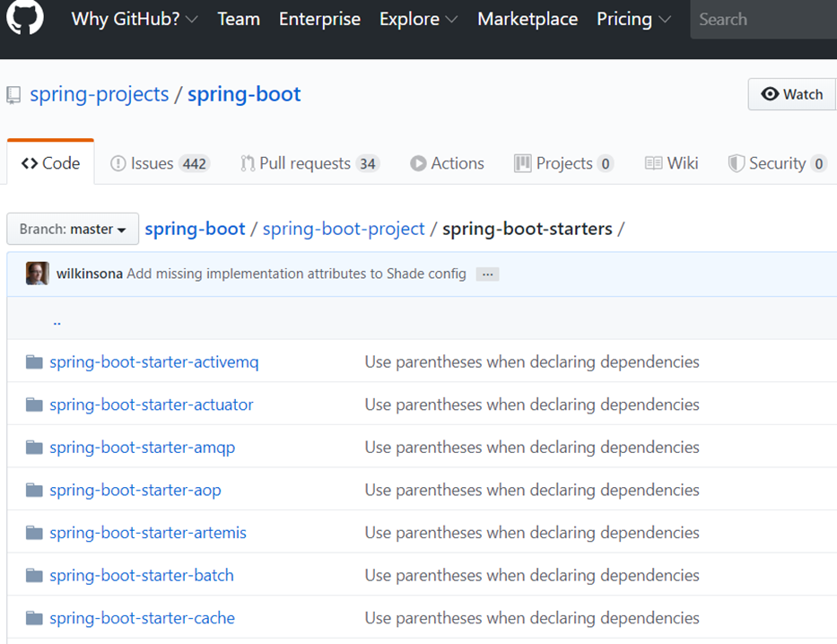
Task: Select the Code tab
Action: tap(51, 163)
